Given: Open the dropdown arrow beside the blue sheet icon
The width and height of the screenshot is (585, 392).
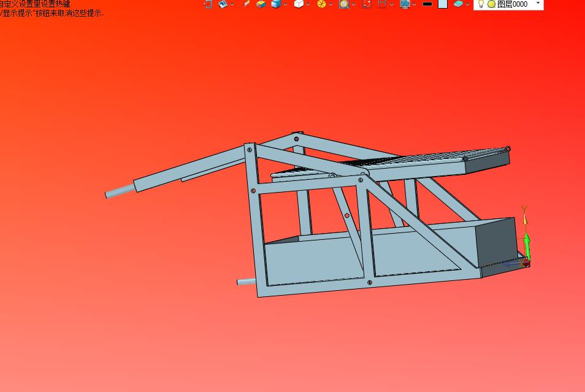Looking at the screenshot, I should point(232,4).
